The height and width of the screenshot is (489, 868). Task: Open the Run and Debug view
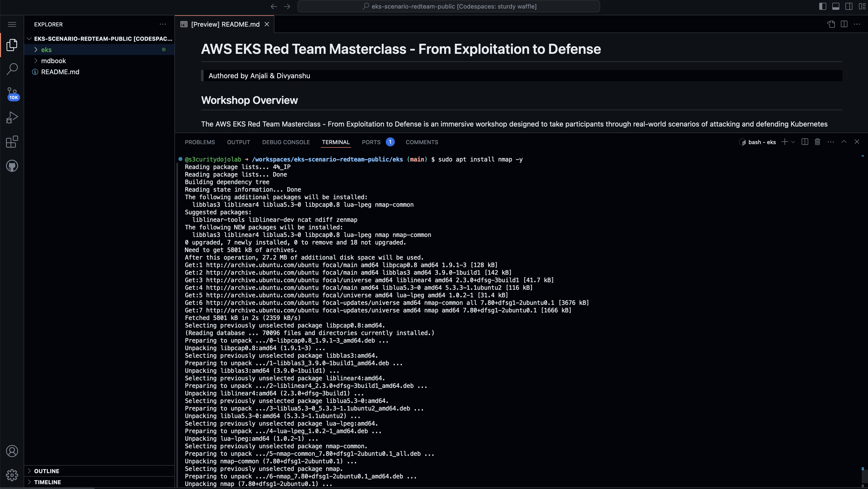pos(12,117)
